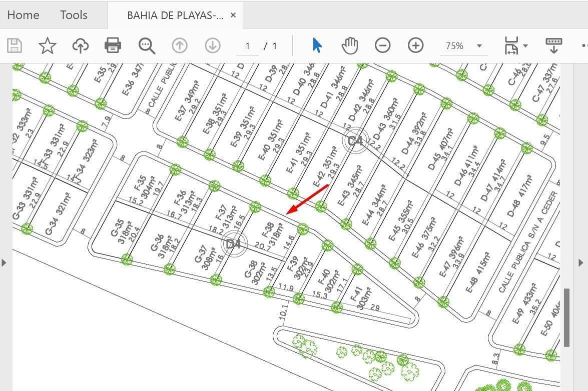Close the BAHIA DE PLAYAS tab
This screenshot has width=588, height=391.
pyautogui.click(x=233, y=15)
